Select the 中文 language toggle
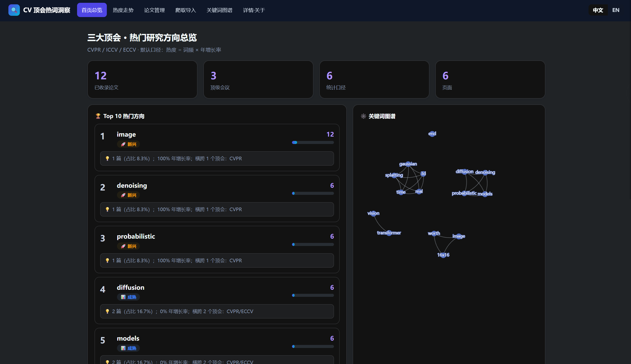The width and height of the screenshot is (631, 364). 598,10
